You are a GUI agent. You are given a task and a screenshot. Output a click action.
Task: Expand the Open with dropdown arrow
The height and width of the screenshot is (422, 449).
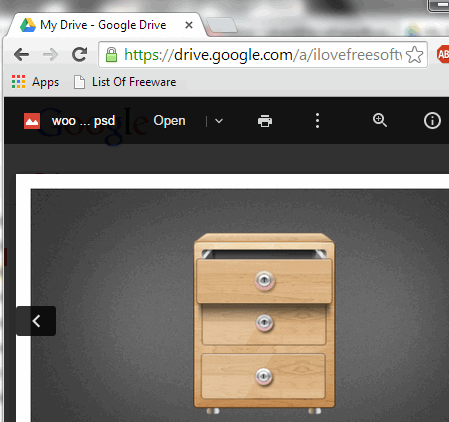[219, 121]
